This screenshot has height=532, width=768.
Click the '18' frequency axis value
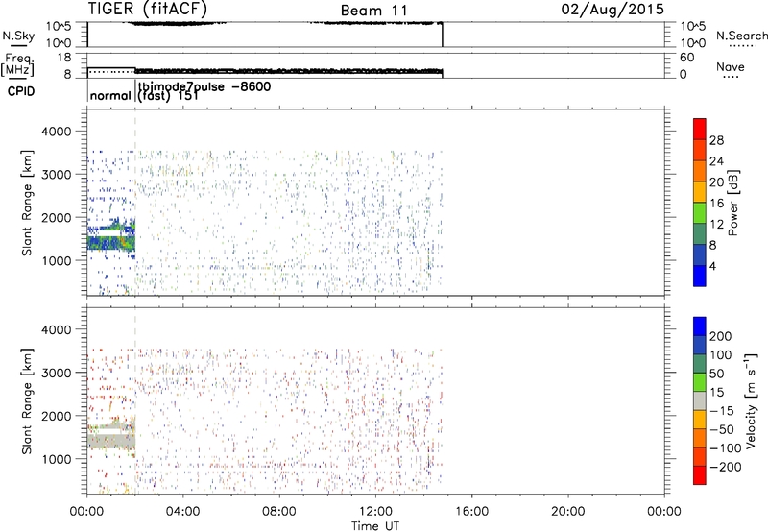64,58
